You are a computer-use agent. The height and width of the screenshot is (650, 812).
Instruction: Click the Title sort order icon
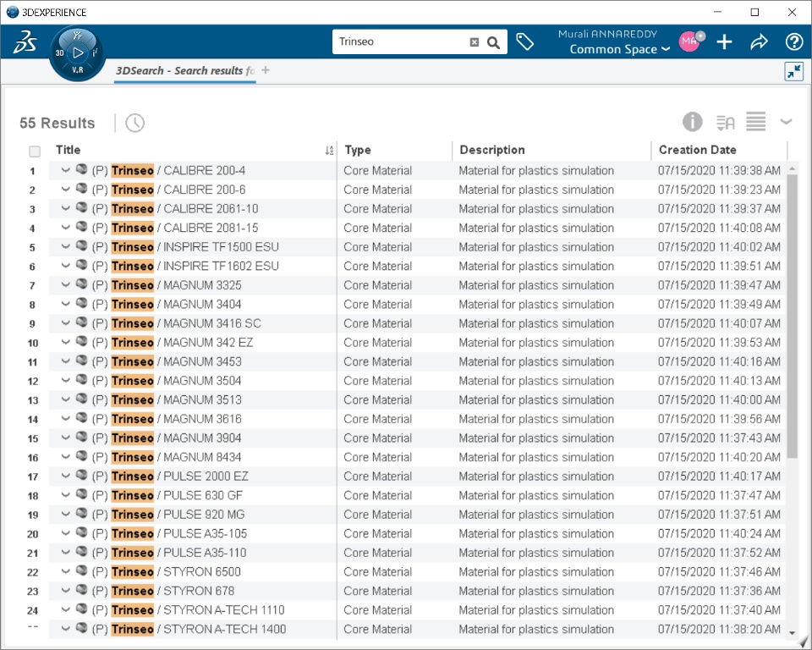click(329, 151)
